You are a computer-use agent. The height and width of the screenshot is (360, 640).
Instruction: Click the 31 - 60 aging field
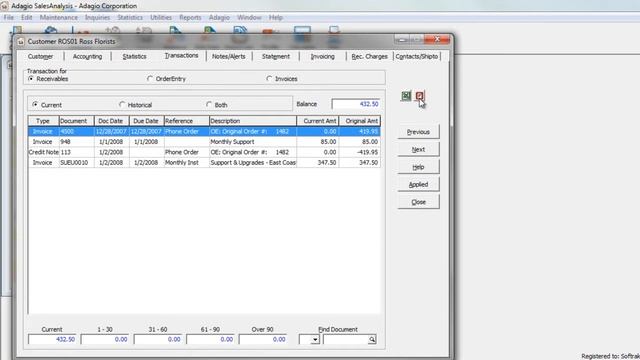[158, 340]
